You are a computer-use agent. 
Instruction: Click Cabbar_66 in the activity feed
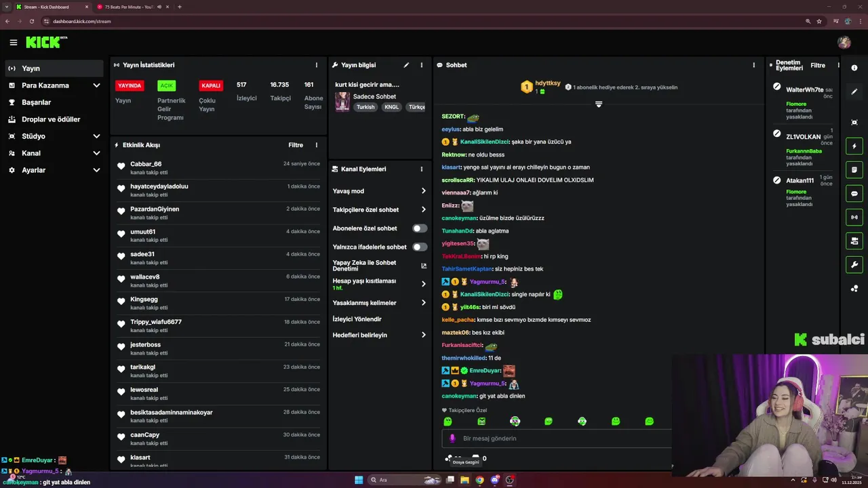click(x=146, y=164)
